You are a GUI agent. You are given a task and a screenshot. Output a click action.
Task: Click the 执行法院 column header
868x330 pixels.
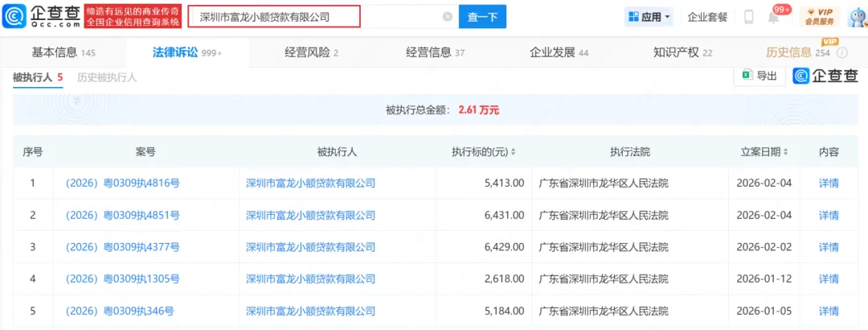pos(629,152)
